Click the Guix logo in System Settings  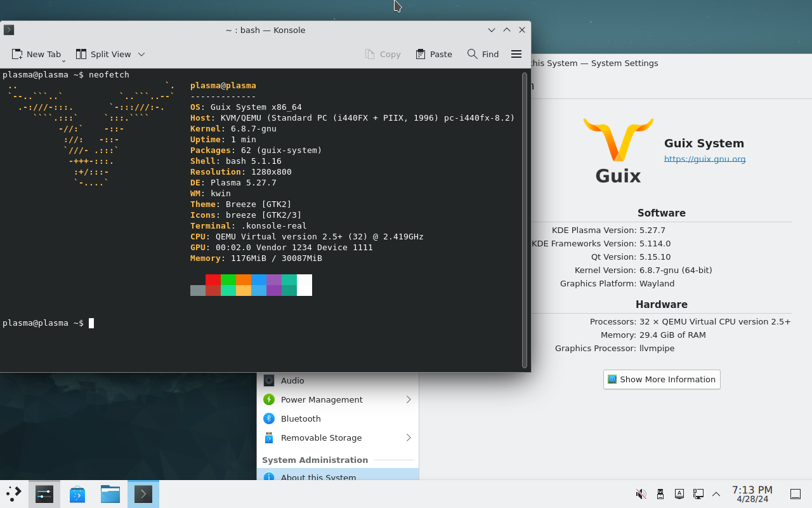(619, 151)
